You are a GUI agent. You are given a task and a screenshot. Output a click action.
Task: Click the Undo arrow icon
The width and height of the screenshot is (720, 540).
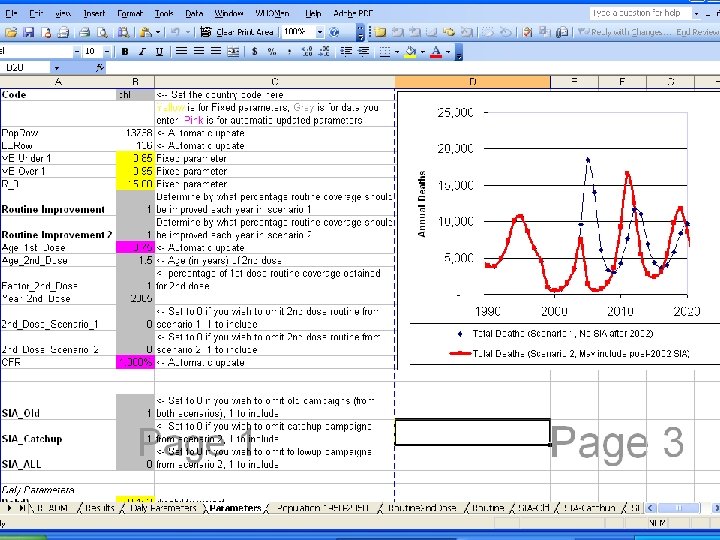click(x=175, y=32)
